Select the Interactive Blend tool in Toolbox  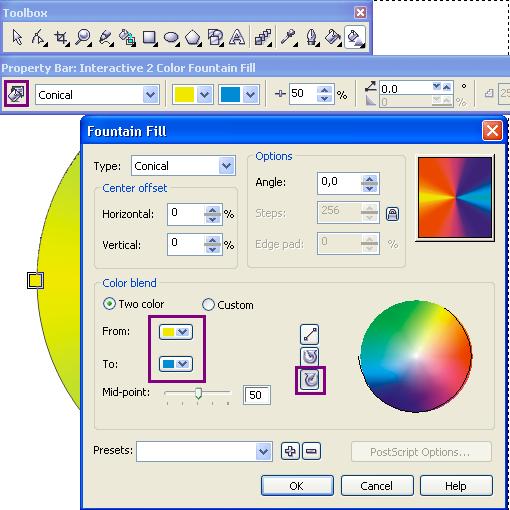(263, 37)
